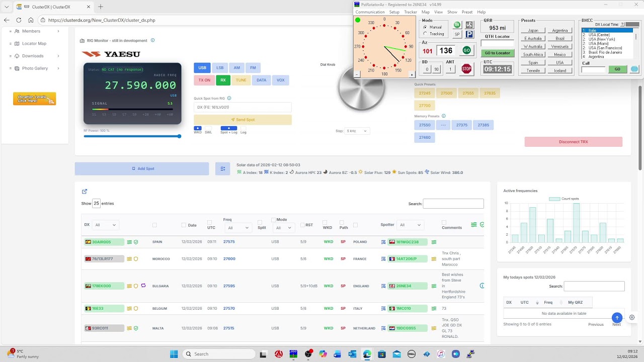644x362 pixels.
Task: Open Map menu in PstRotatorAz
Action: (426, 12)
